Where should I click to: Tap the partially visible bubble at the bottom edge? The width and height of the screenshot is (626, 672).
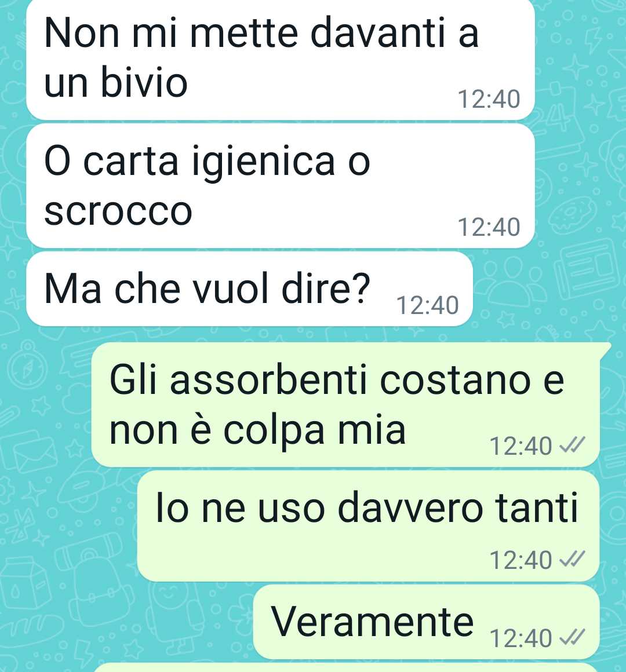point(345,668)
